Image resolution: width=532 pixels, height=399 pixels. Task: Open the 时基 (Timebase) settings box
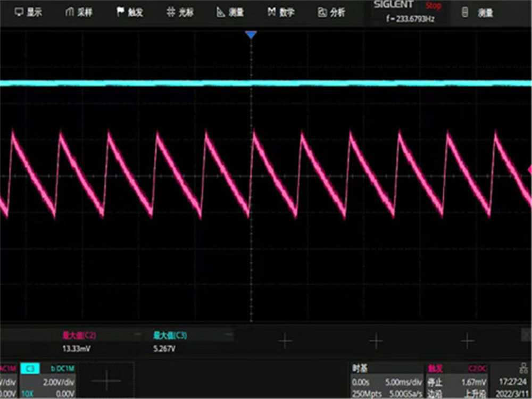coord(387,381)
